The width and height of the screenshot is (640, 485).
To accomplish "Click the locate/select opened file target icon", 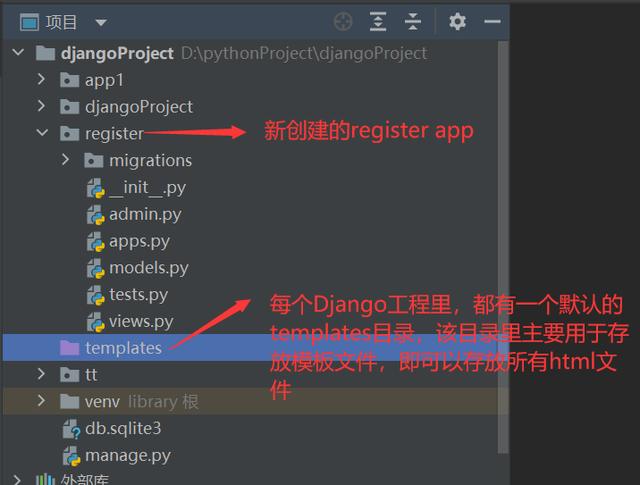I will click(x=343, y=22).
